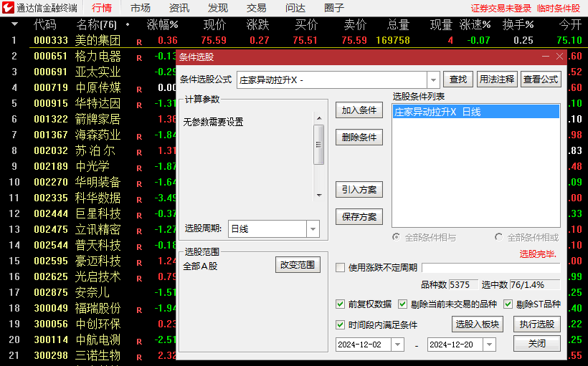The height and width of the screenshot is (366, 588).
Task: Uncheck 前复权数据 checkbox
Action: (340, 304)
